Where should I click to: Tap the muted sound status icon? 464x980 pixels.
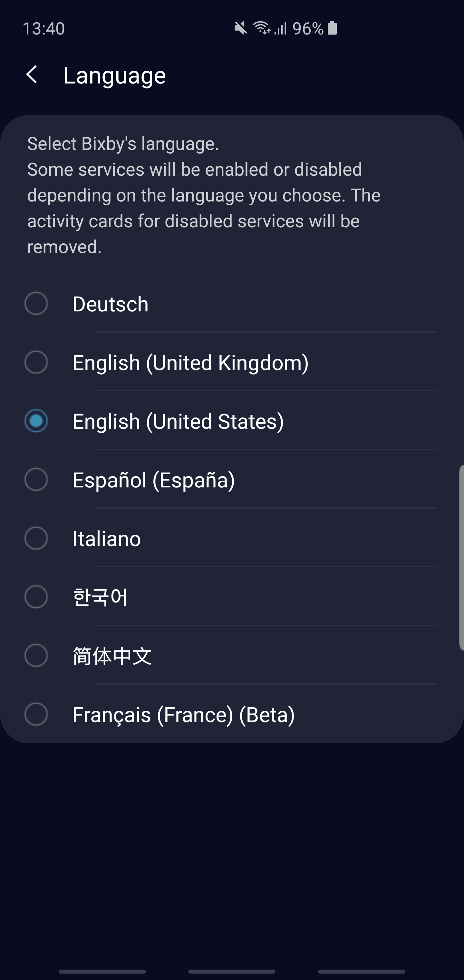(x=240, y=28)
